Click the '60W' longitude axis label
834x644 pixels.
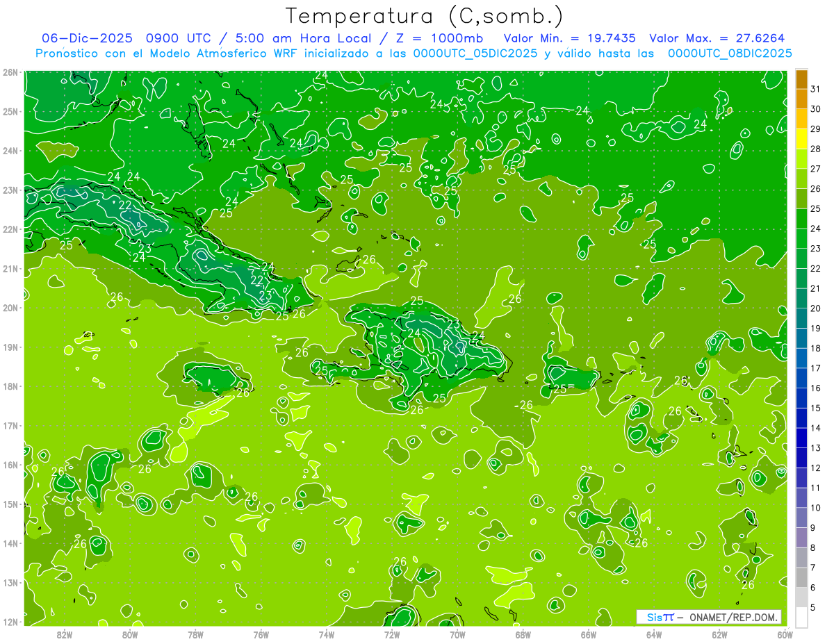[785, 634]
